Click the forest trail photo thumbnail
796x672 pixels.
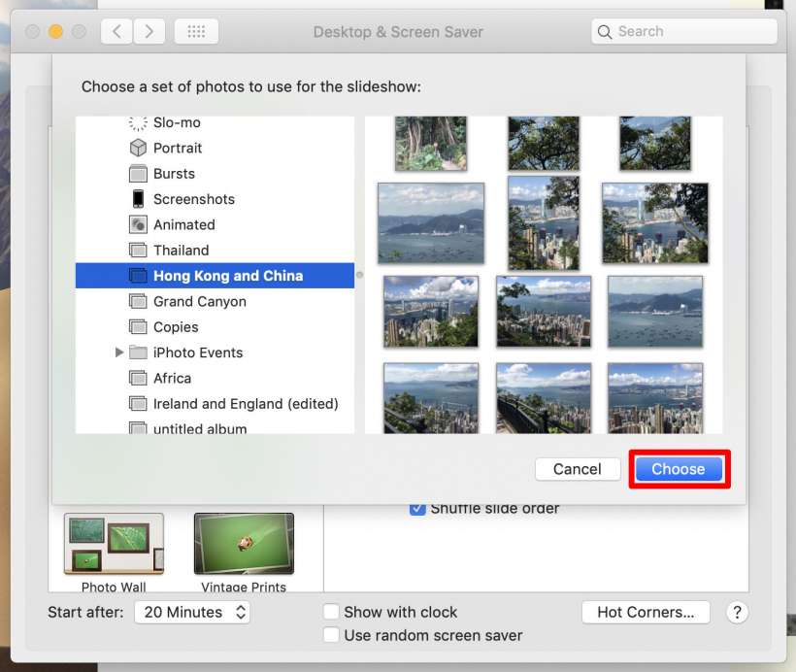(431, 144)
